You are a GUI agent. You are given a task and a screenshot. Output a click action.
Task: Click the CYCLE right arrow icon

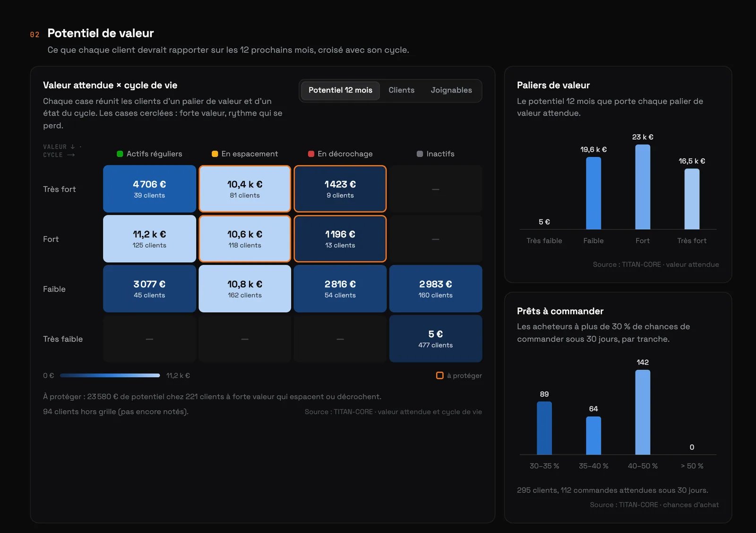tap(71, 155)
